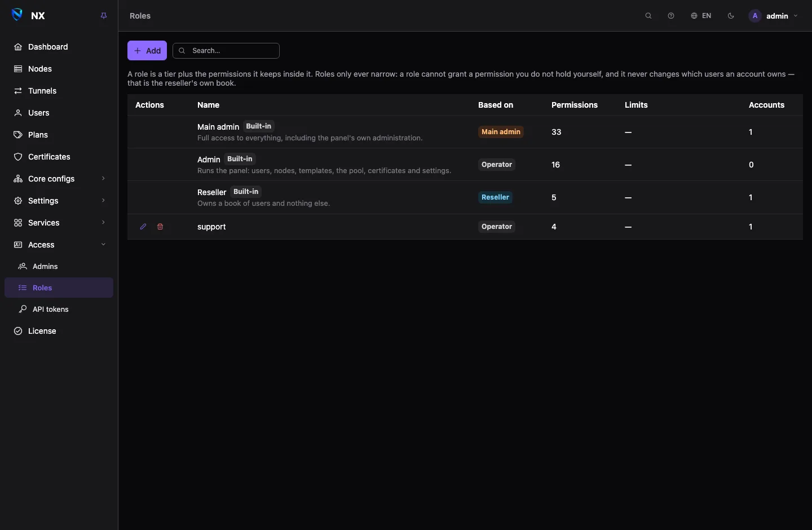
Task: Expand the Settings submenu
Action: pyautogui.click(x=59, y=201)
